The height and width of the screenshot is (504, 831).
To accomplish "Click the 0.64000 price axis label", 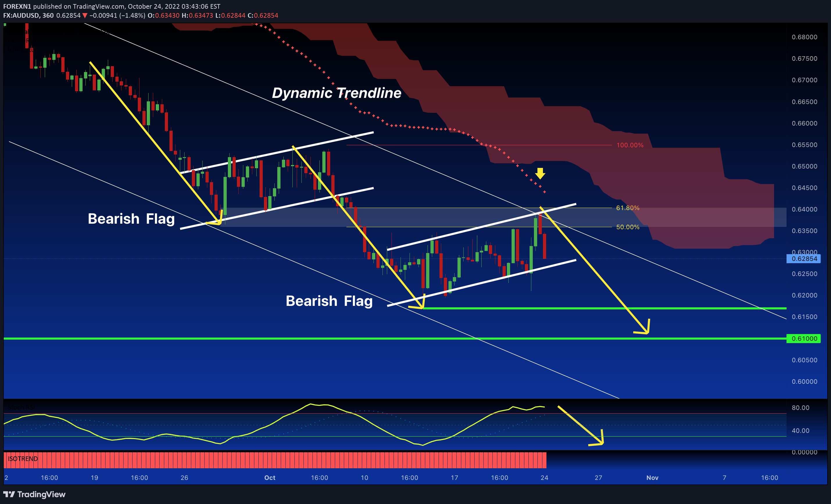I will pyautogui.click(x=804, y=209).
